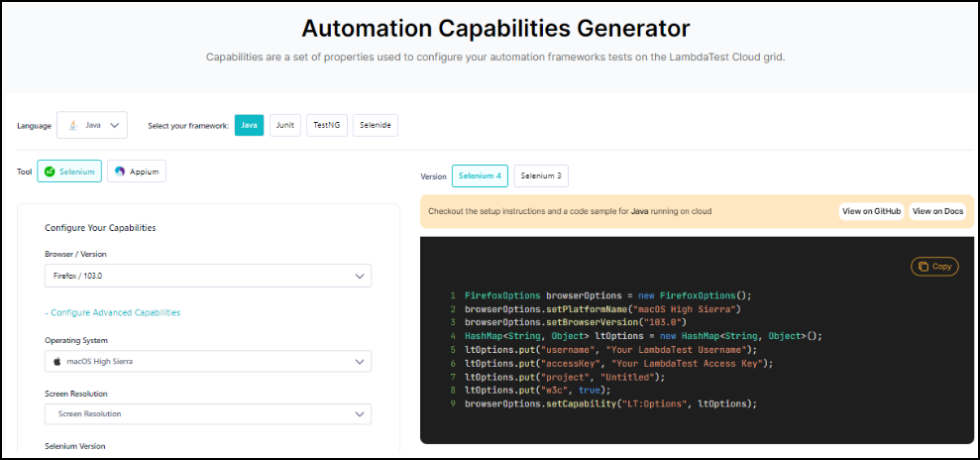Select the Java framework option
Image resolution: width=980 pixels, height=460 pixels.
coord(250,126)
